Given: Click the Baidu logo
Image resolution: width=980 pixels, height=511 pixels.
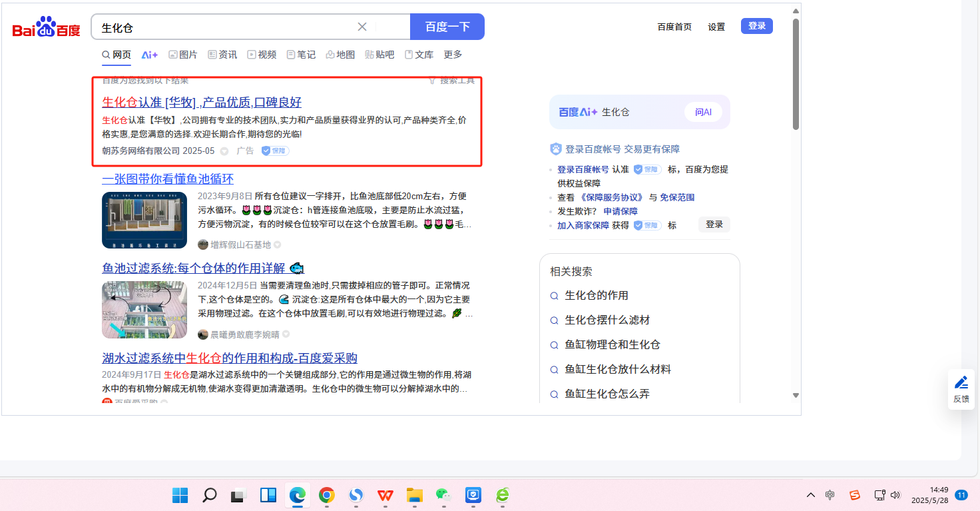Looking at the screenshot, I should point(46,28).
